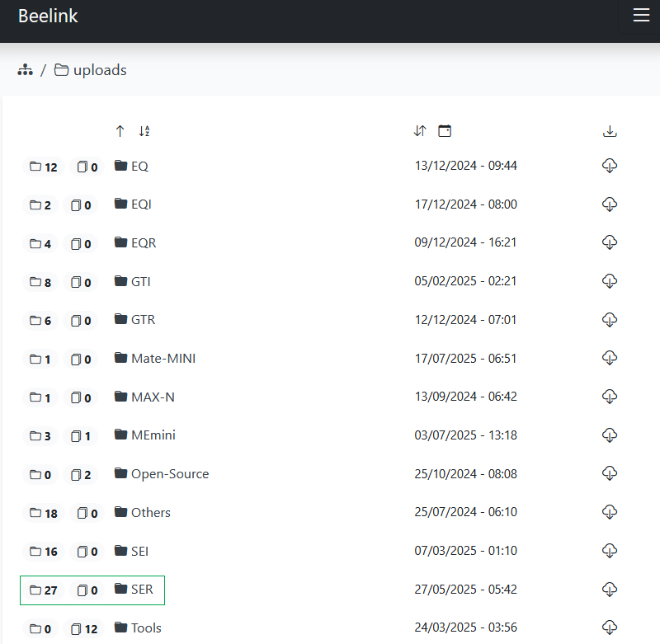Open the Mate-MINI folder

coord(155,359)
